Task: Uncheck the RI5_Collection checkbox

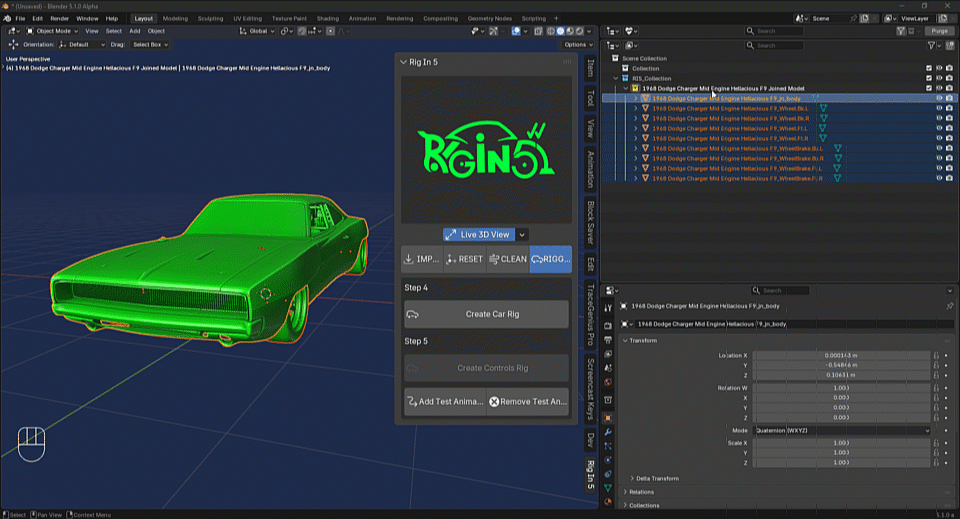Action: click(x=929, y=78)
